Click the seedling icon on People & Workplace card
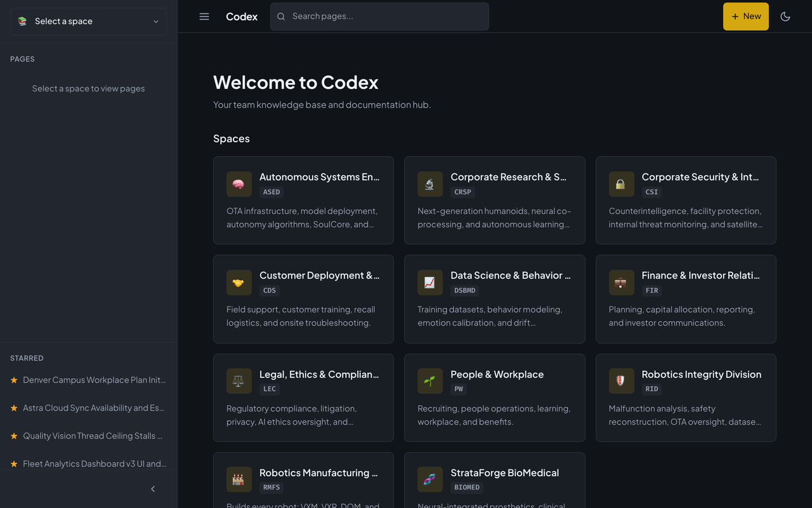812x508 pixels. pos(429,382)
